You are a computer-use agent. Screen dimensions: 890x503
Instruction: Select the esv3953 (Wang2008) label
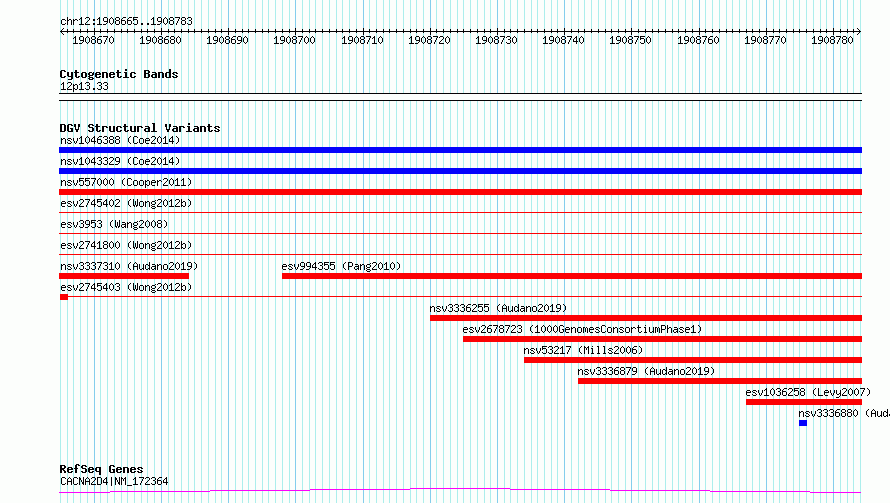point(114,224)
